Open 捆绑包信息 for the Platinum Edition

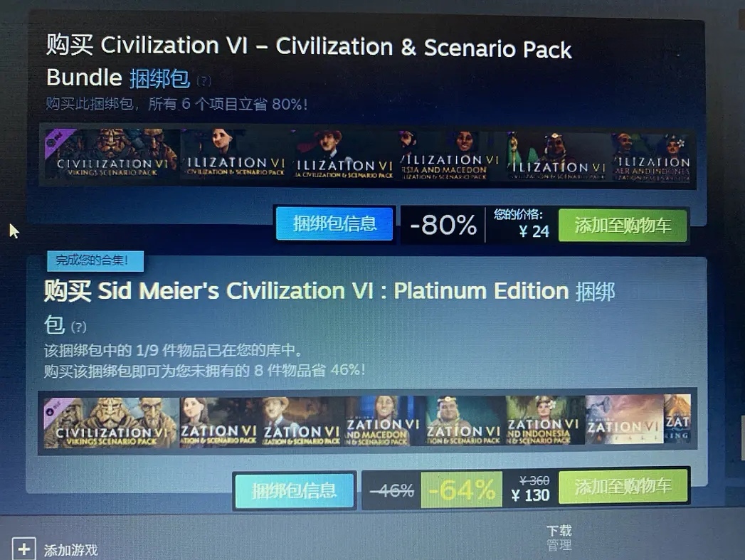[294, 490]
